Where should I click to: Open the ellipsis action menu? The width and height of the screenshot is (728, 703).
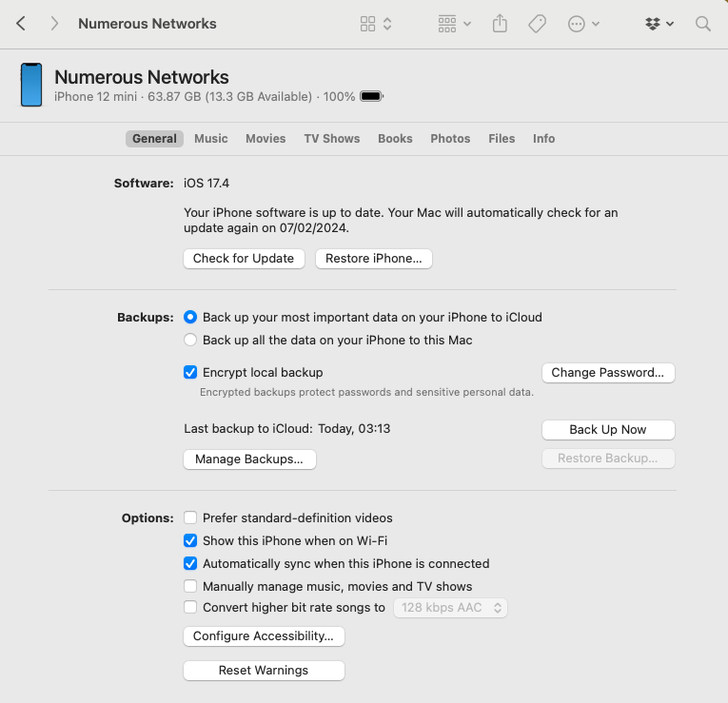576,24
